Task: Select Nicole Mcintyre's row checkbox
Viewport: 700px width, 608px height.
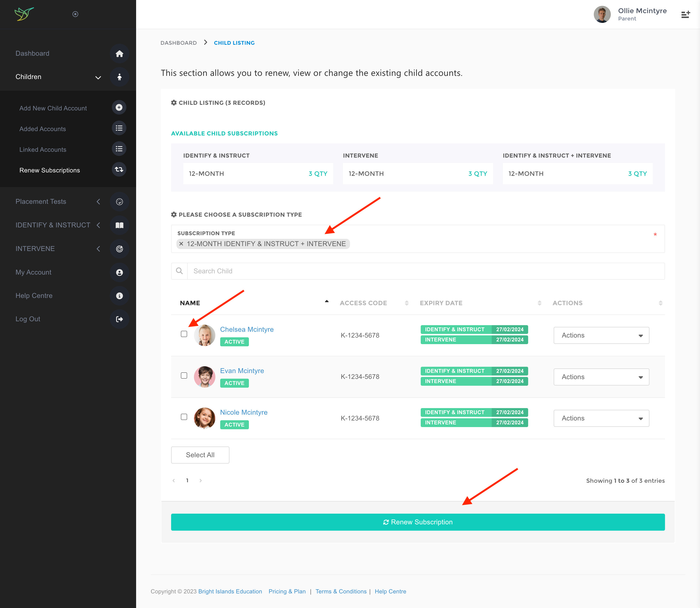Action: click(x=184, y=417)
